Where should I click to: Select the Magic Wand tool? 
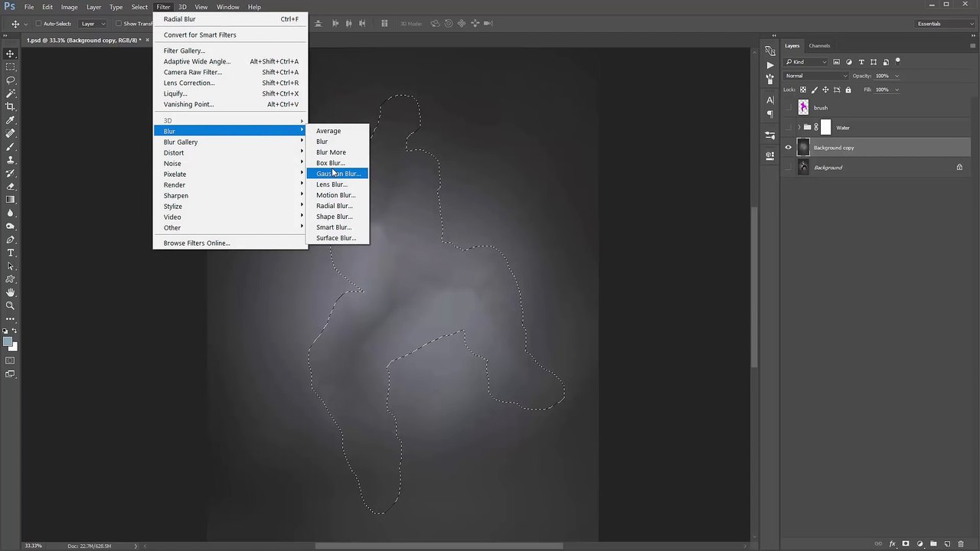11,93
